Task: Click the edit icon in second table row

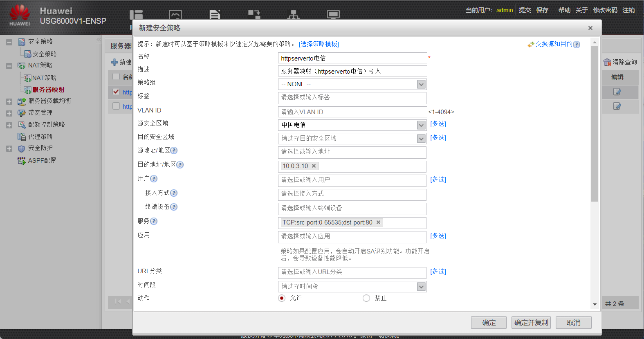Action: (x=617, y=106)
